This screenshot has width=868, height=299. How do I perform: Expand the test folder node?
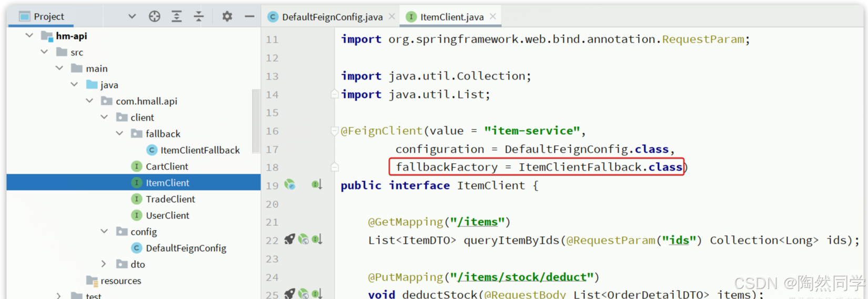(x=59, y=296)
